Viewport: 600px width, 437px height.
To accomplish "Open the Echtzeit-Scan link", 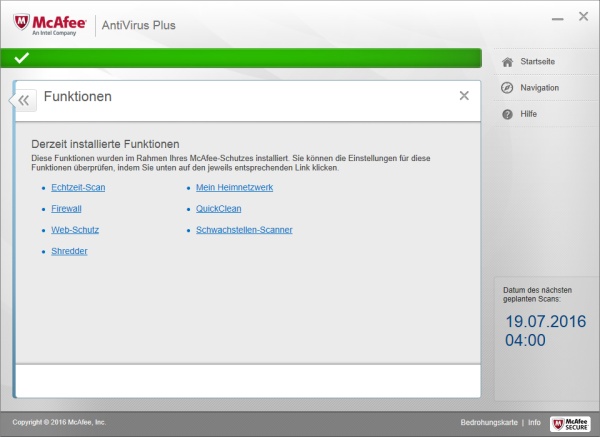I will pos(78,188).
